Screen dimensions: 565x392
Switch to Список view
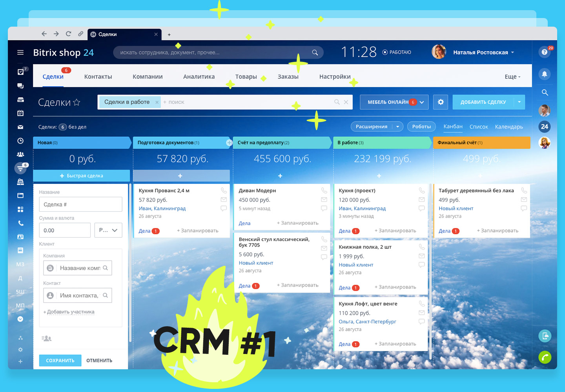click(x=479, y=127)
